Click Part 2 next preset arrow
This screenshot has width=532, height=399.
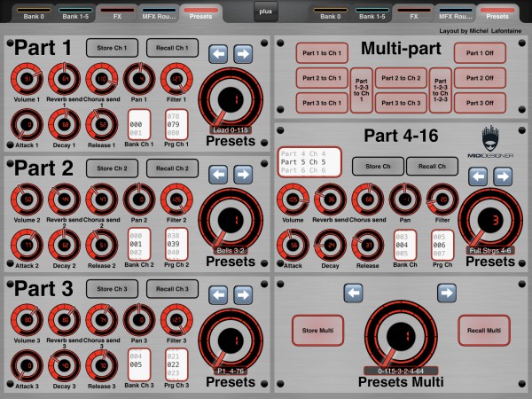click(x=243, y=175)
